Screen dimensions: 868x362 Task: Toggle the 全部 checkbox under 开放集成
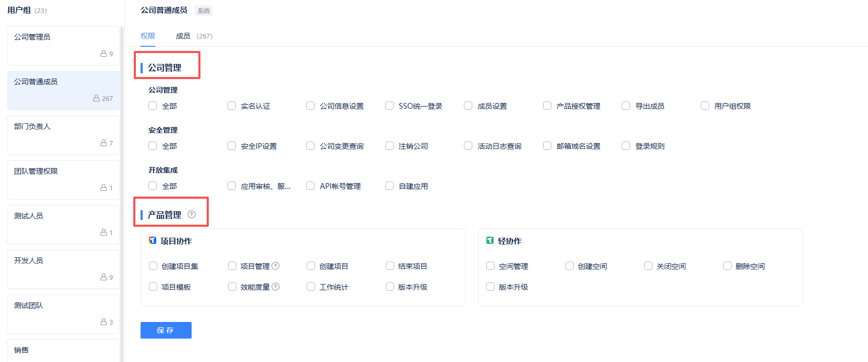tap(153, 186)
